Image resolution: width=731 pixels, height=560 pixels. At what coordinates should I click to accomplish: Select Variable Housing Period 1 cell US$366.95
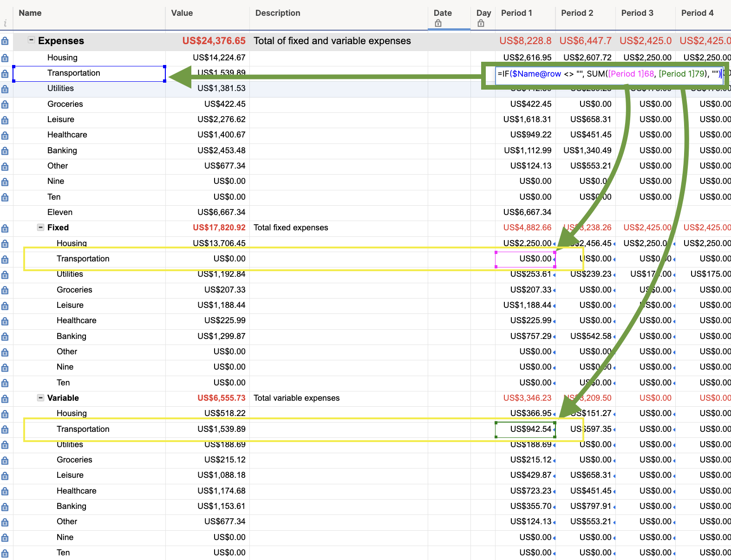point(525,413)
